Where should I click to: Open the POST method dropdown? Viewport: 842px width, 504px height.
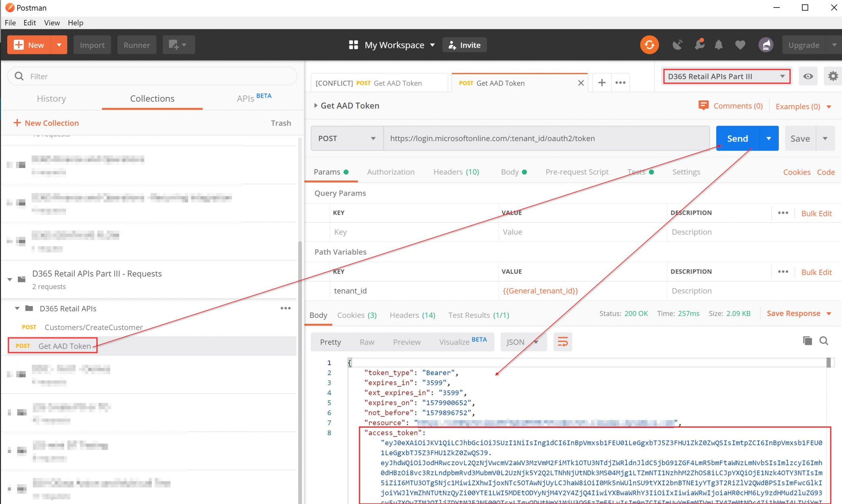click(346, 138)
